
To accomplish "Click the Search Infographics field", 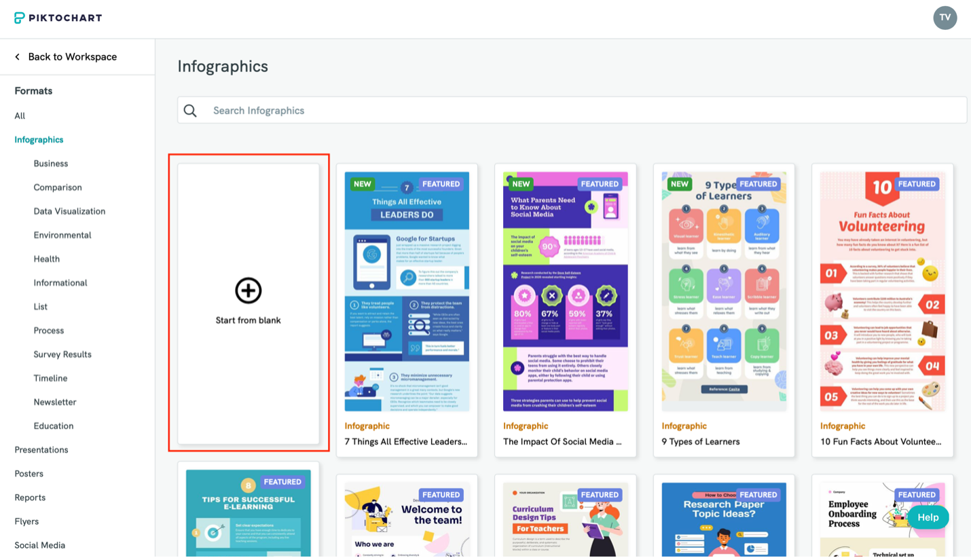I will point(475,110).
